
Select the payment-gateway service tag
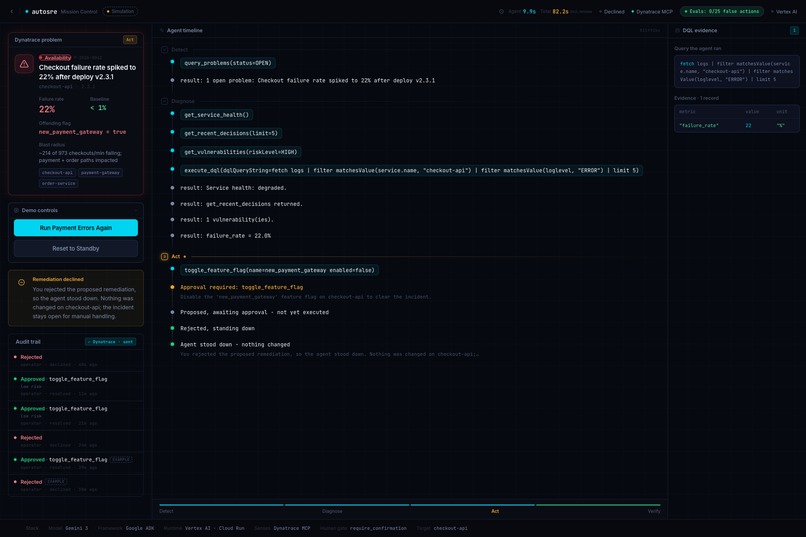click(100, 173)
